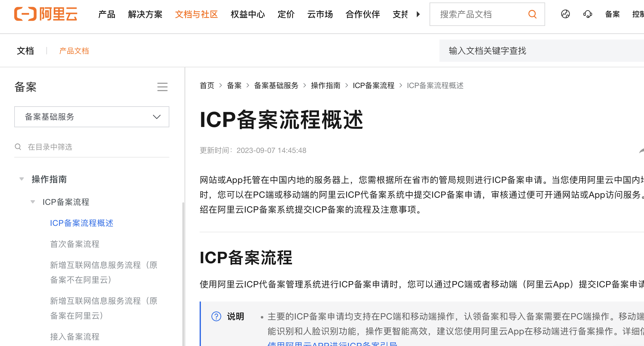This screenshot has width=644, height=346.
Task: Open the 文档与社区 menu
Action: tap(196, 14)
